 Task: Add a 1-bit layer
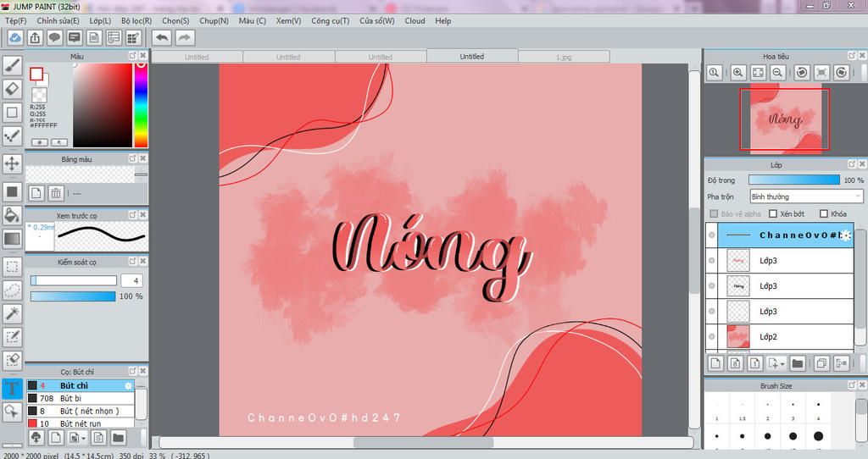755,363
